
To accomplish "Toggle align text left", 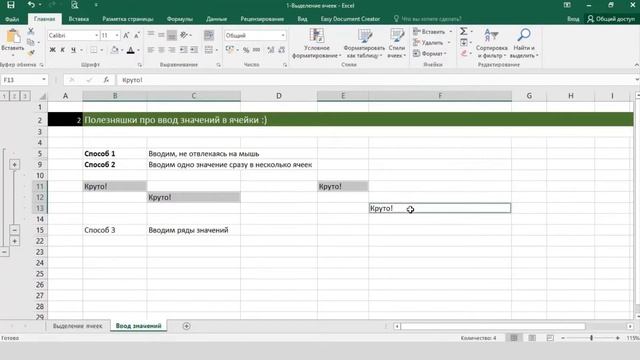I will [151, 50].
